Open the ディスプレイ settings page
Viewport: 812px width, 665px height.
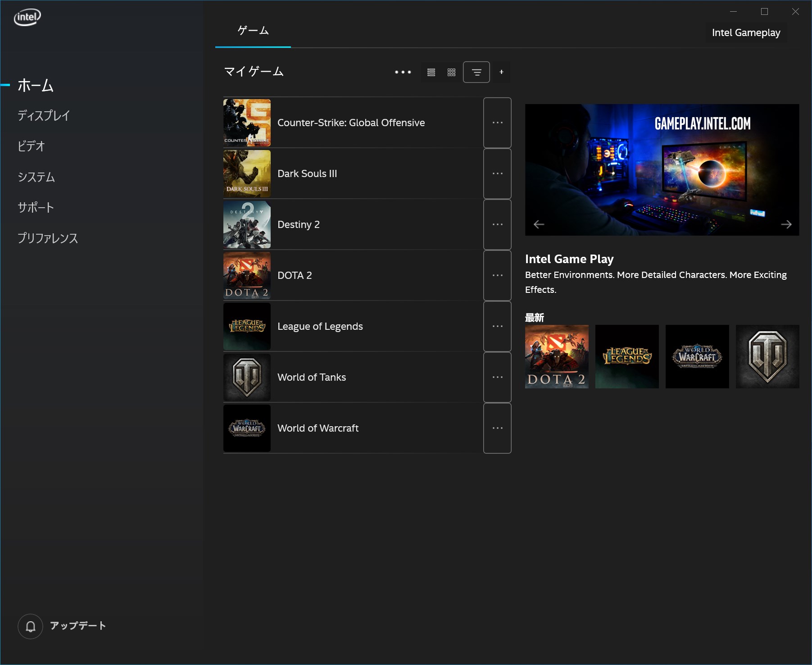(44, 116)
